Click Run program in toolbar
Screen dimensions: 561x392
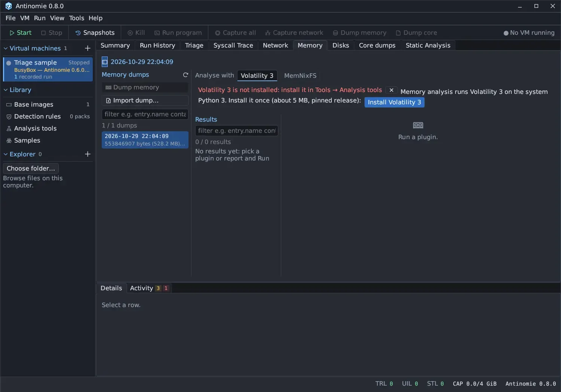pyautogui.click(x=178, y=33)
